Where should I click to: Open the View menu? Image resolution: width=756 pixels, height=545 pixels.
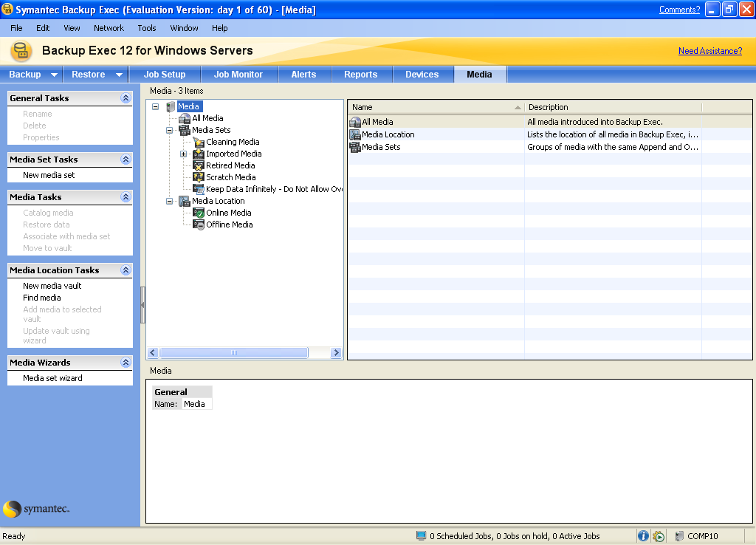(72, 28)
